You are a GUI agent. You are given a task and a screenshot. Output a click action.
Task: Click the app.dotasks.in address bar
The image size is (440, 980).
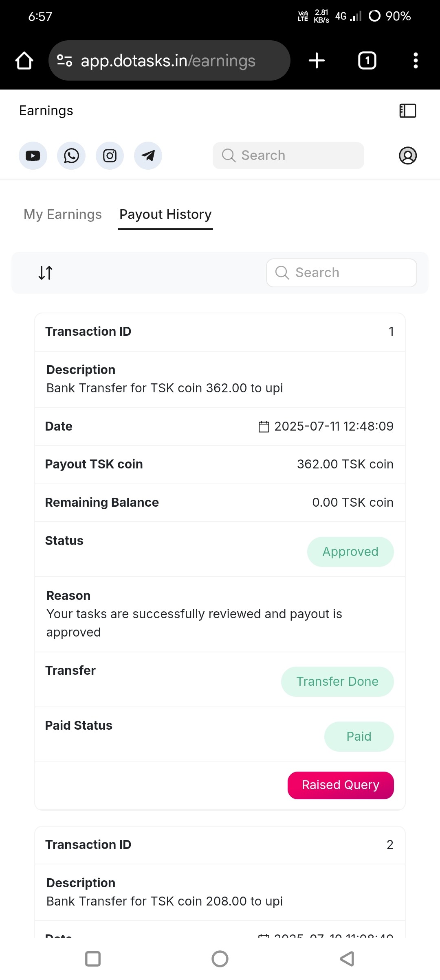point(169,61)
